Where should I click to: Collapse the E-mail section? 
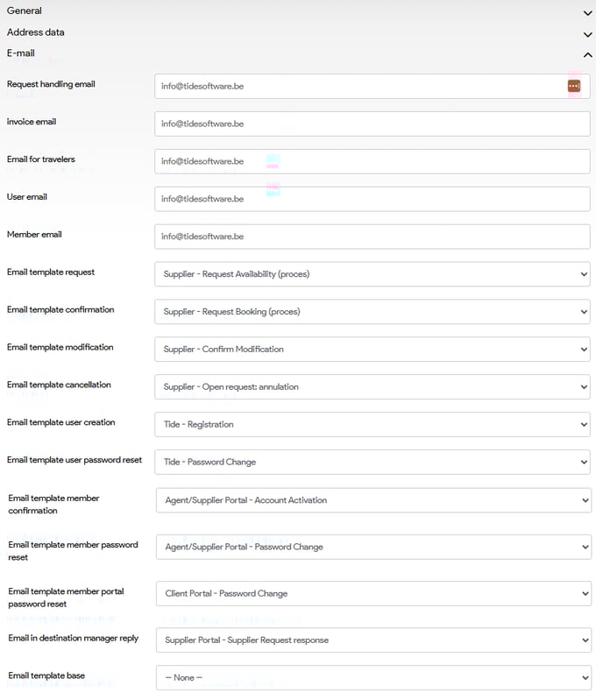point(587,54)
